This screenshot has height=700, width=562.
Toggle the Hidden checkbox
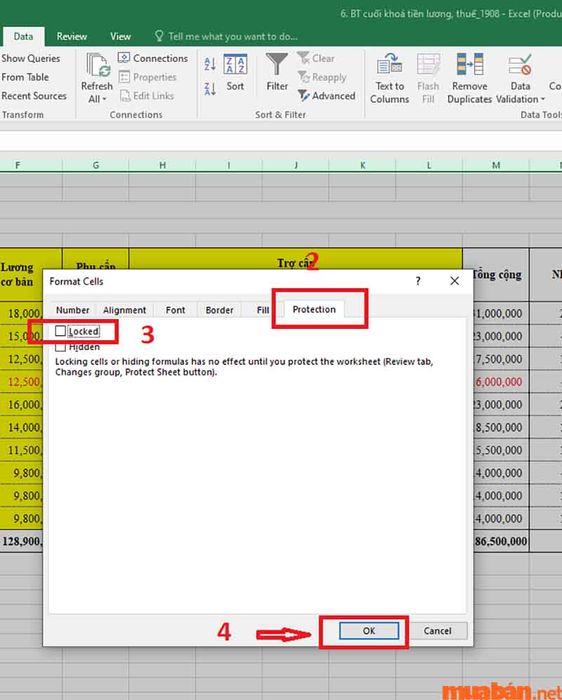click(x=60, y=347)
